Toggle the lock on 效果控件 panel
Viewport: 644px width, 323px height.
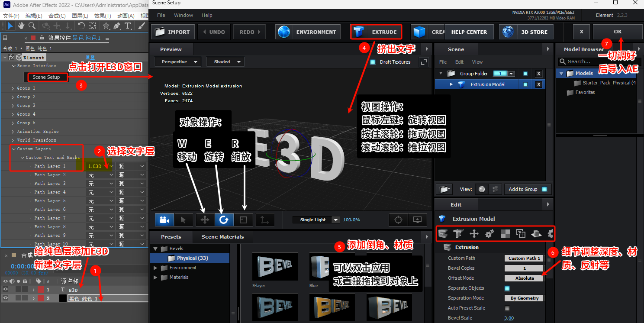(42, 38)
